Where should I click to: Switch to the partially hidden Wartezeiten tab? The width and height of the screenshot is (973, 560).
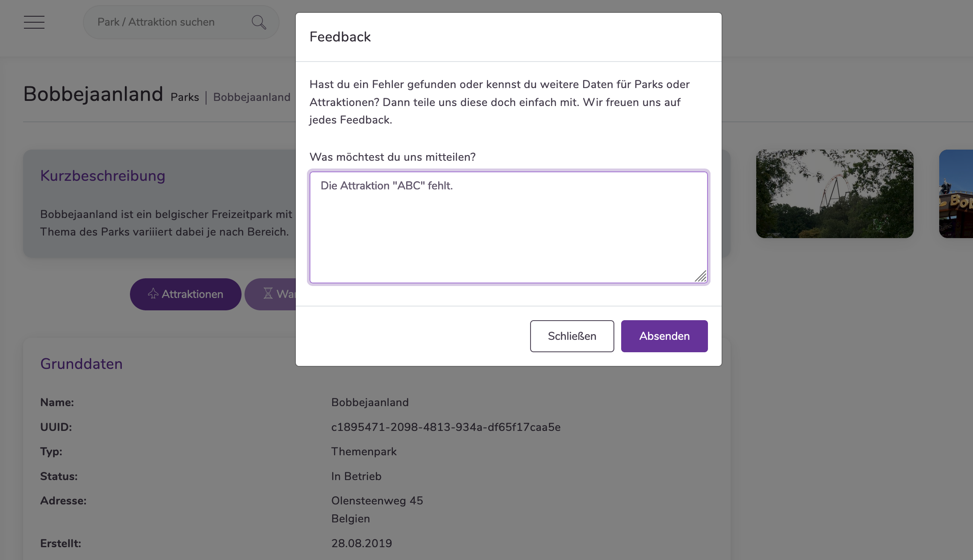[x=270, y=294]
